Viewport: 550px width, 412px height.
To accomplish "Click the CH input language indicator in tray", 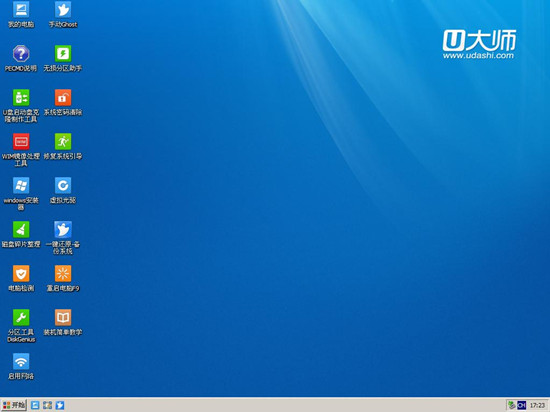I will [x=522, y=405].
